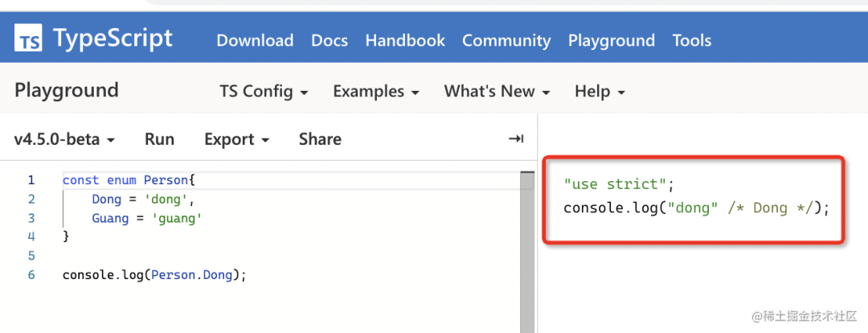The height and width of the screenshot is (333, 868).
Task: Expand the What's New dropdown
Action: (x=497, y=92)
